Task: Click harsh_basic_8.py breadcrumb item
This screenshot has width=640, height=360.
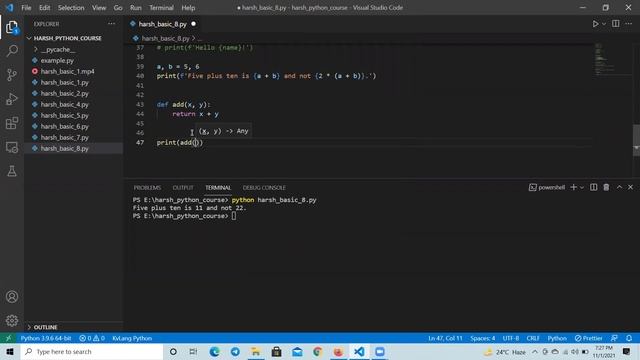Action: click(165, 38)
